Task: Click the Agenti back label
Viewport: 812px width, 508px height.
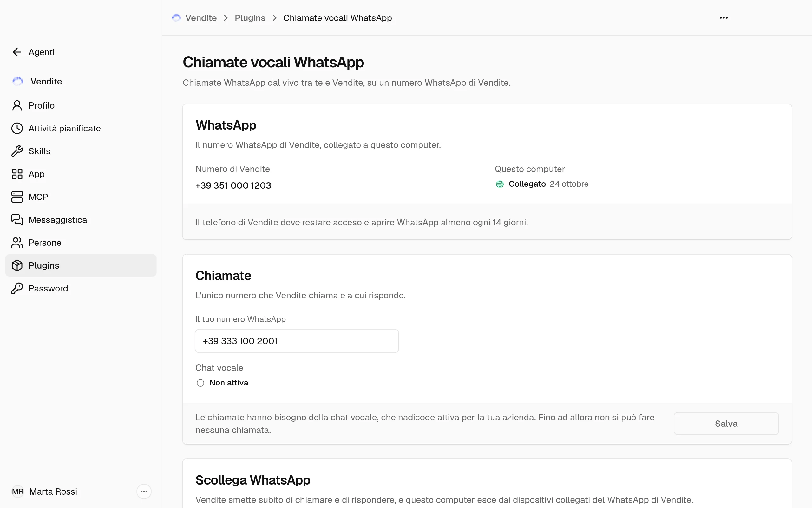Action: tap(42, 52)
